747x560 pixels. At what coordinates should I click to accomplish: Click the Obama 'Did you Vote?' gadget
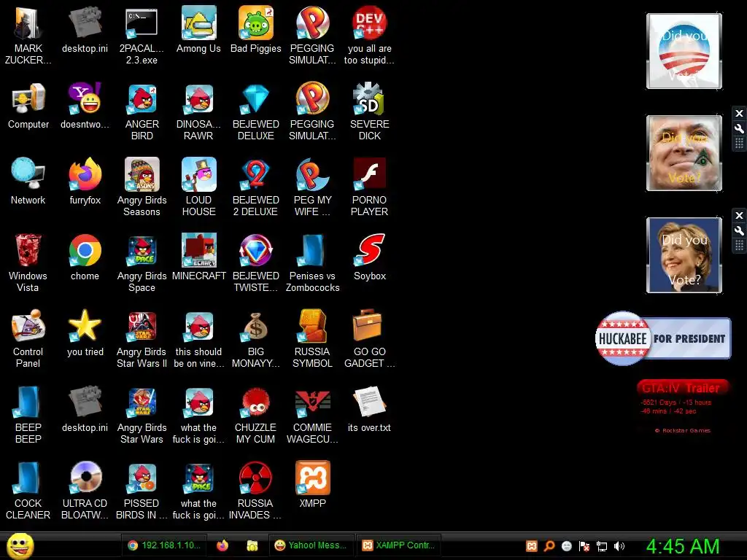click(x=684, y=51)
